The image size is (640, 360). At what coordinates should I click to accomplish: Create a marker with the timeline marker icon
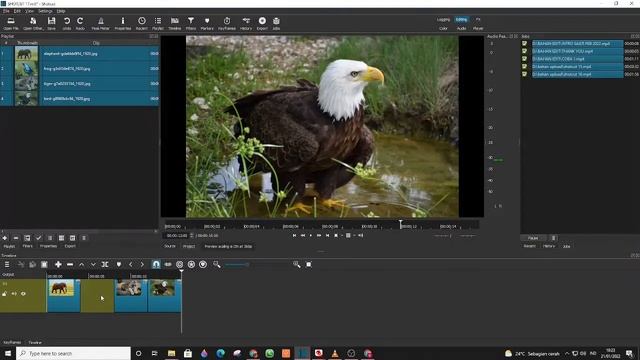click(119, 264)
